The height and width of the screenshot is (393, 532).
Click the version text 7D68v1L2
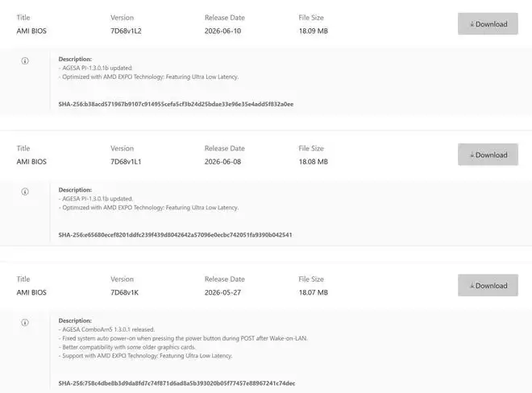pyautogui.click(x=126, y=31)
